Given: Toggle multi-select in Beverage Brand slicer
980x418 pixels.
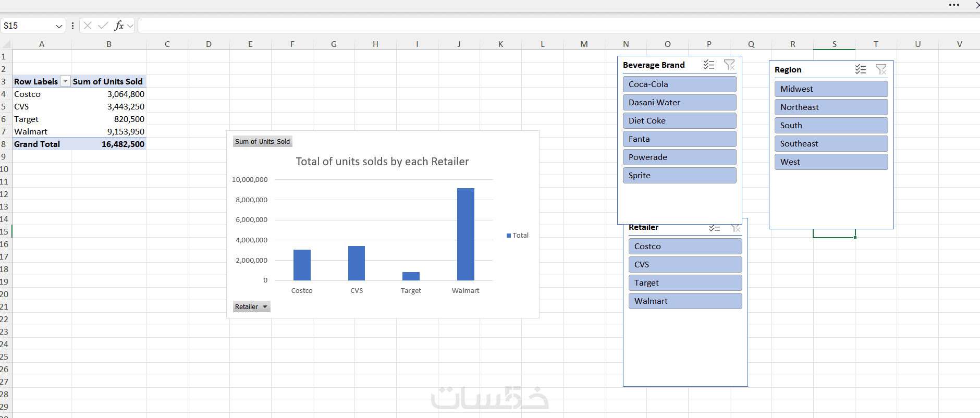Looking at the screenshot, I should [708, 65].
